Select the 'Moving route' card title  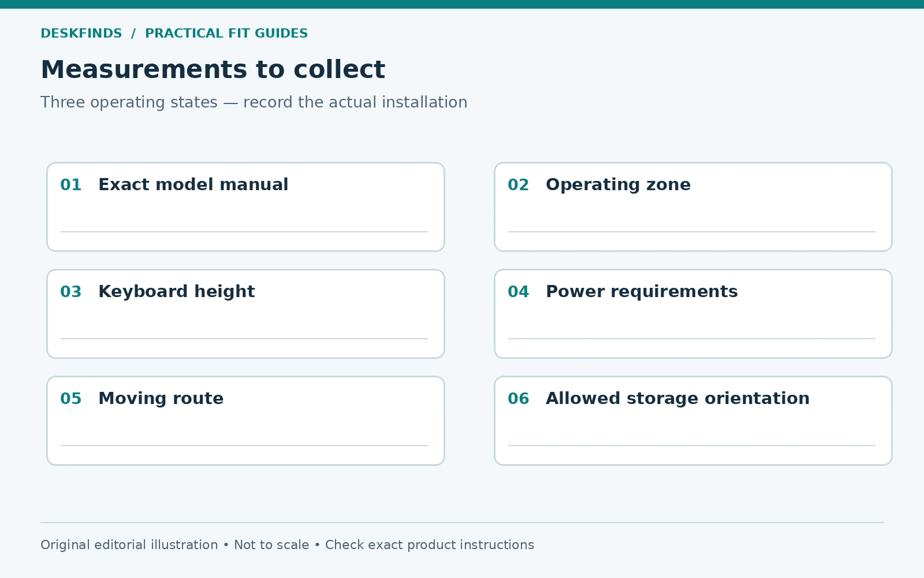pyautogui.click(x=161, y=399)
